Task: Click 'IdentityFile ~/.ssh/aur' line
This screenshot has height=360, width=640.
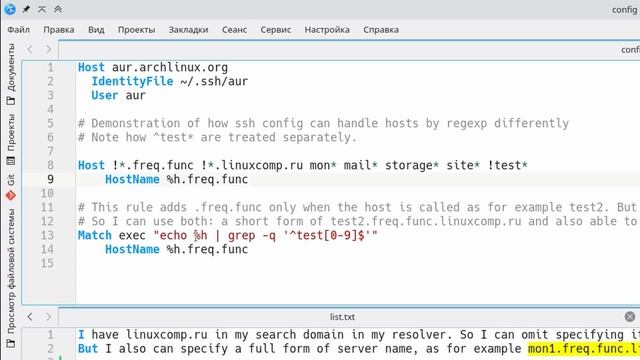Action: [169, 81]
